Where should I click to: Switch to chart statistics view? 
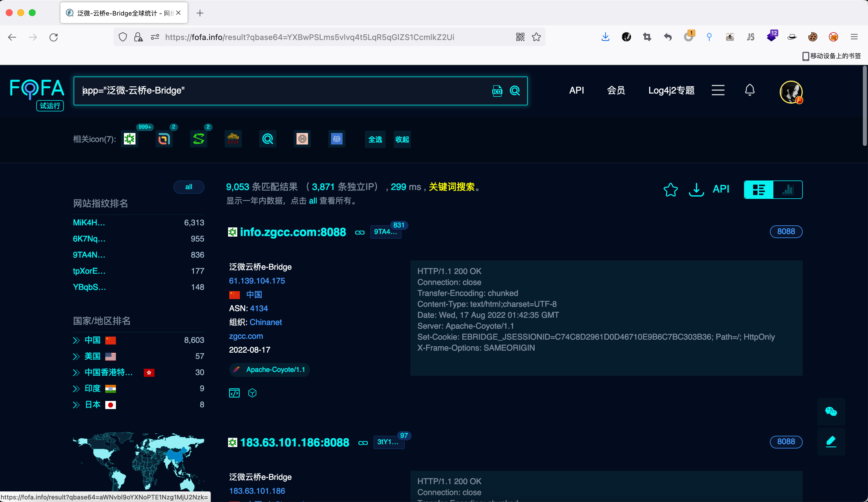[x=788, y=190]
